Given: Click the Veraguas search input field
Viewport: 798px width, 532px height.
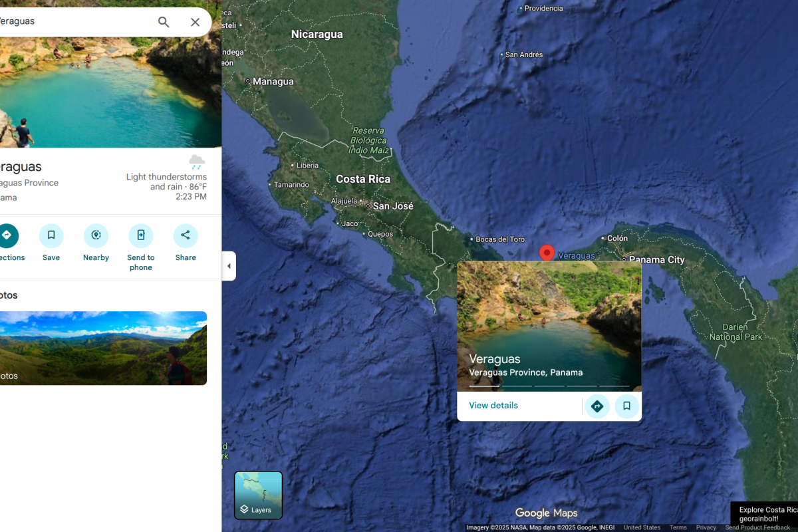Looking at the screenshot, I should tap(73, 22).
